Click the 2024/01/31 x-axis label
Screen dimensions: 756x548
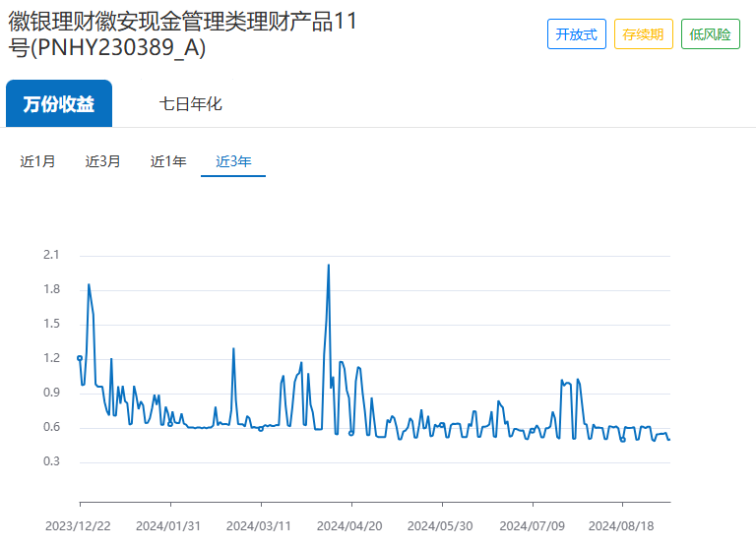168,525
